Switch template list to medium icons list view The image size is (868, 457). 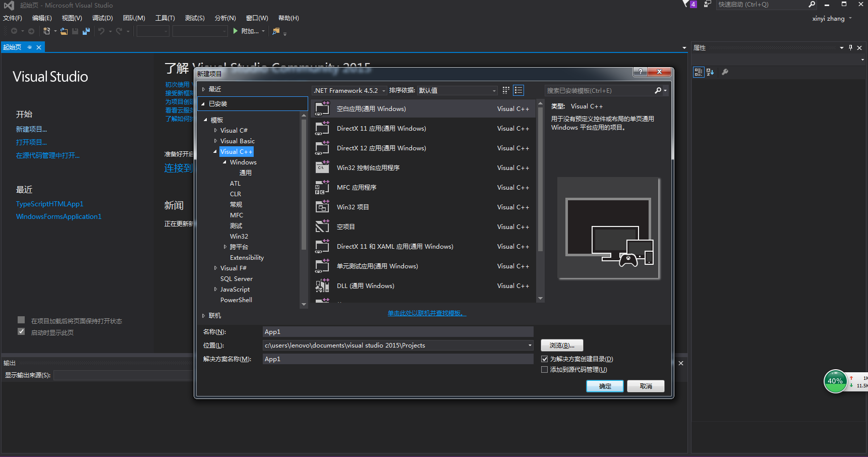(x=518, y=90)
